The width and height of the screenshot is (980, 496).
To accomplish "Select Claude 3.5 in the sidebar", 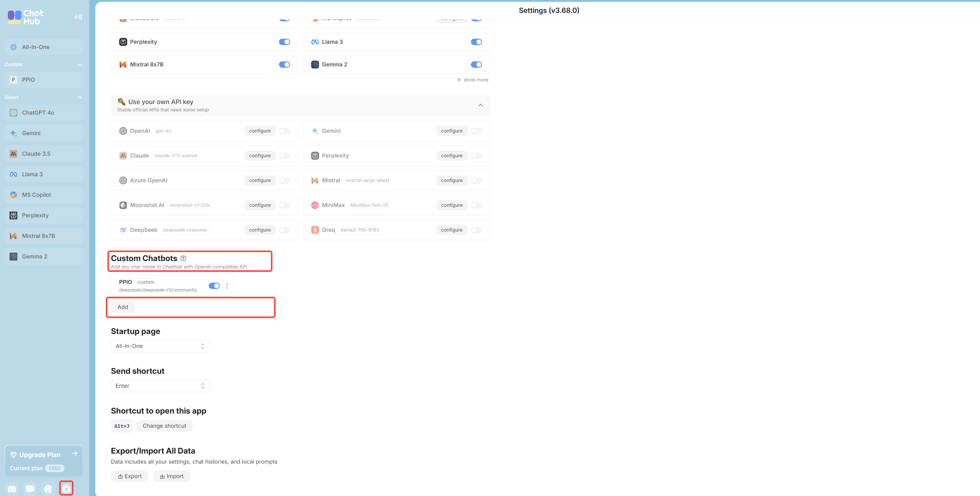I will 44,154.
